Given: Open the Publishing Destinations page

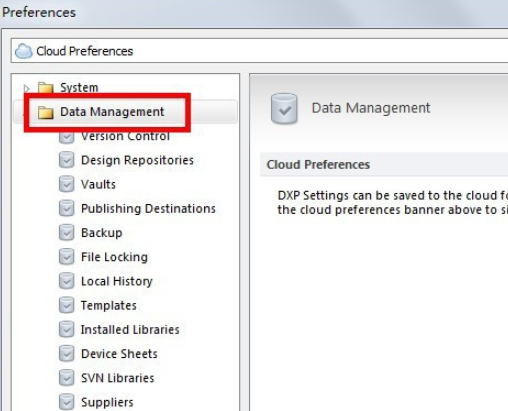Looking at the screenshot, I should click(148, 209).
